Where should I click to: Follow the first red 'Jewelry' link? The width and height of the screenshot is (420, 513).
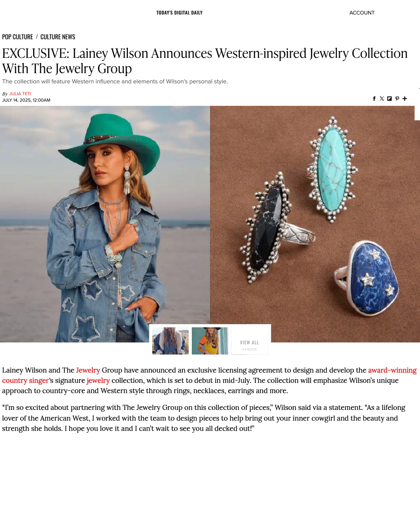click(x=88, y=370)
